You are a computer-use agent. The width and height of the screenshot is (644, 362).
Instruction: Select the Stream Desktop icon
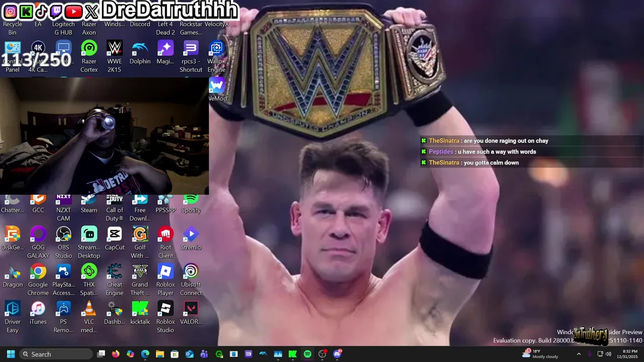(89, 242)
